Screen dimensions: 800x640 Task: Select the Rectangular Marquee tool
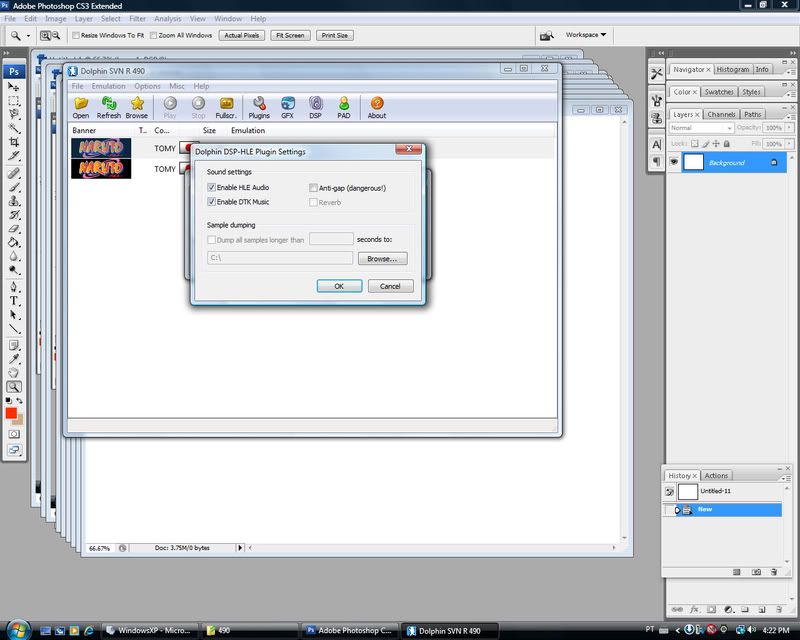click(13, 101)
